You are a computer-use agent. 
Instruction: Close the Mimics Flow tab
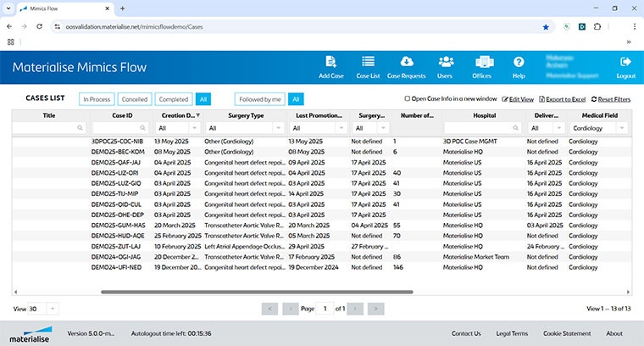108,8
